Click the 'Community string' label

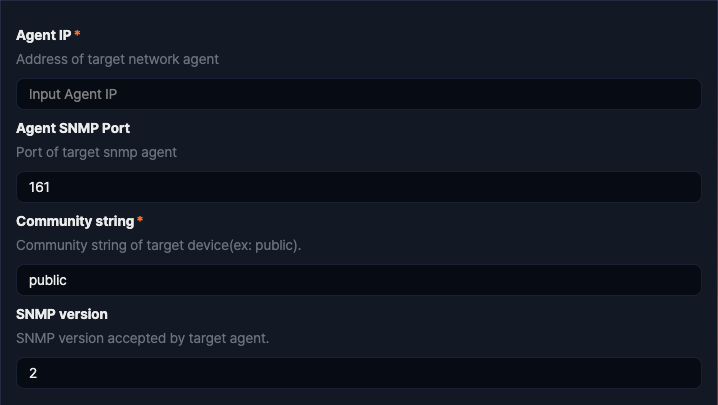pyautogui.click(x=75, y=221)
